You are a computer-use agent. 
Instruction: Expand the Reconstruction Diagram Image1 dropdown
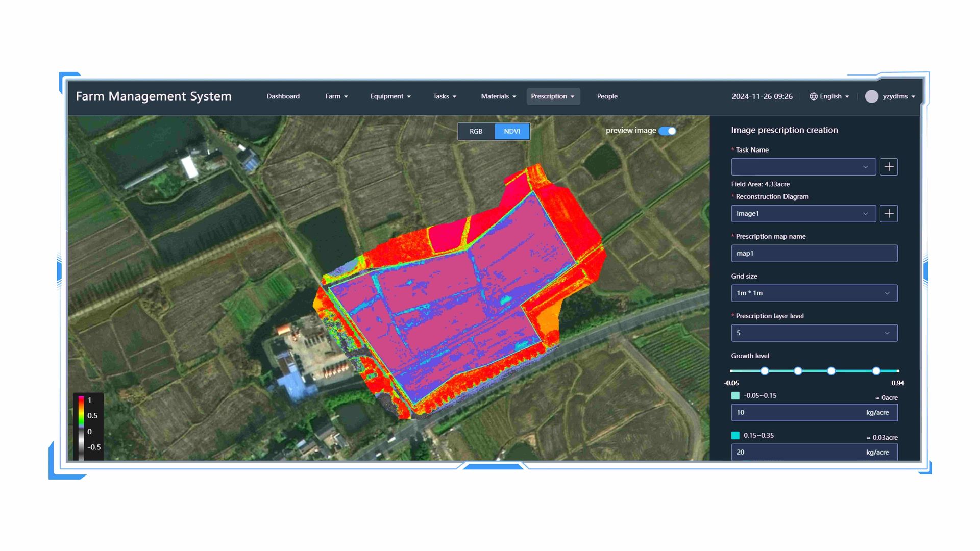tap(803, 213)
